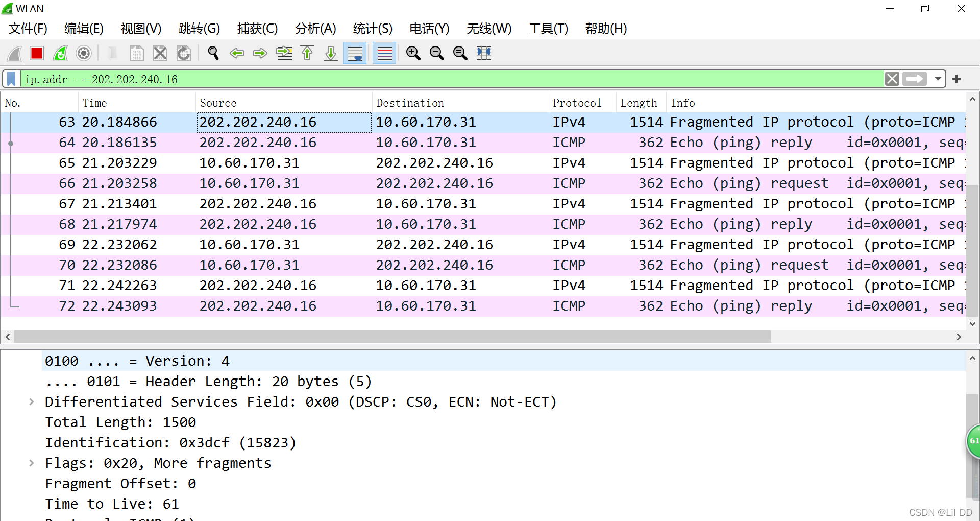Click packet list scroll left arrow
The image size is (980, 521).
click(7, 337)
